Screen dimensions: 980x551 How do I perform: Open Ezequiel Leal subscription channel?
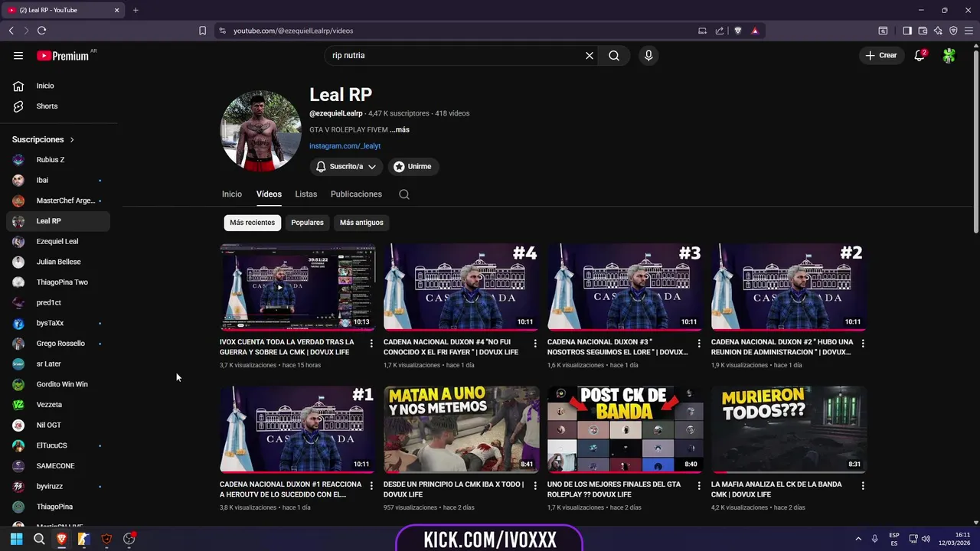click(x=57, y=241)
